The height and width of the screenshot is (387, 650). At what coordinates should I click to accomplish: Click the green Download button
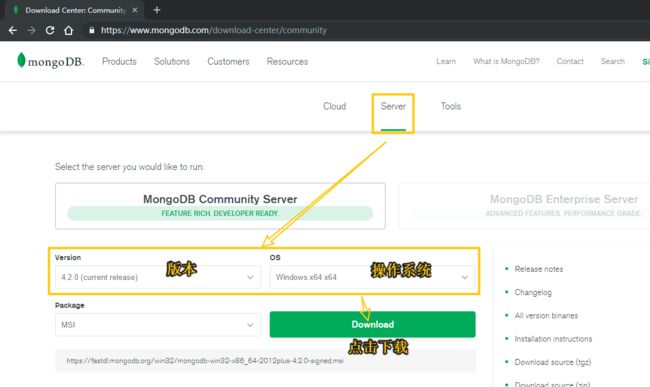pyautogui.click(x=372, y=324)
